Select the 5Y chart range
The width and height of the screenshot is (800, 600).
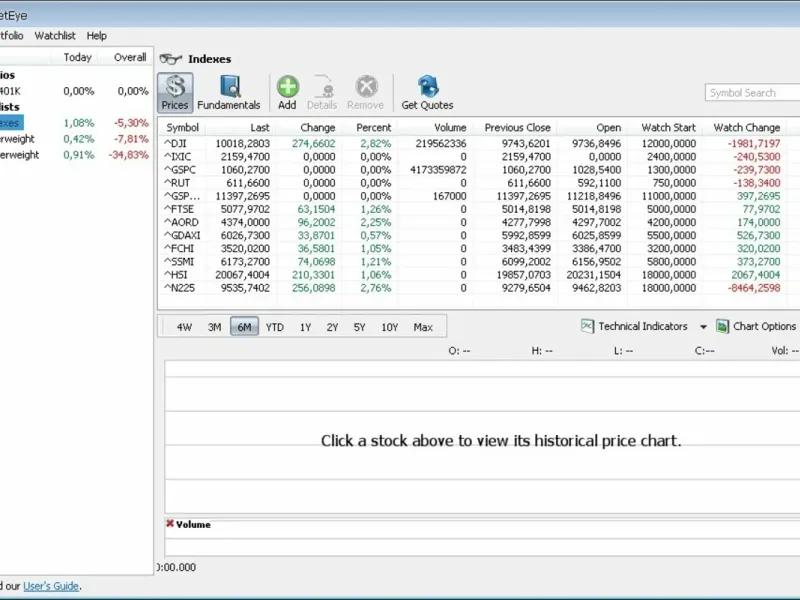tap(359, 327)
